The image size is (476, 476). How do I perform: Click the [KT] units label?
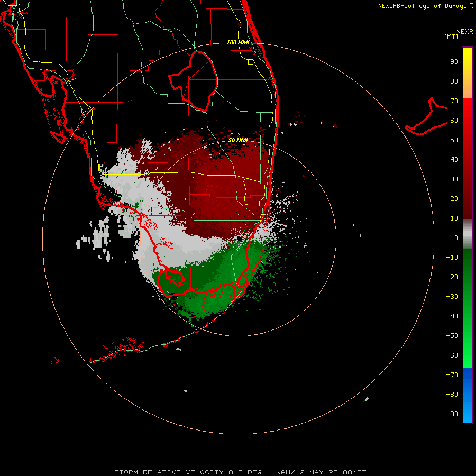[x=452, y=36]
